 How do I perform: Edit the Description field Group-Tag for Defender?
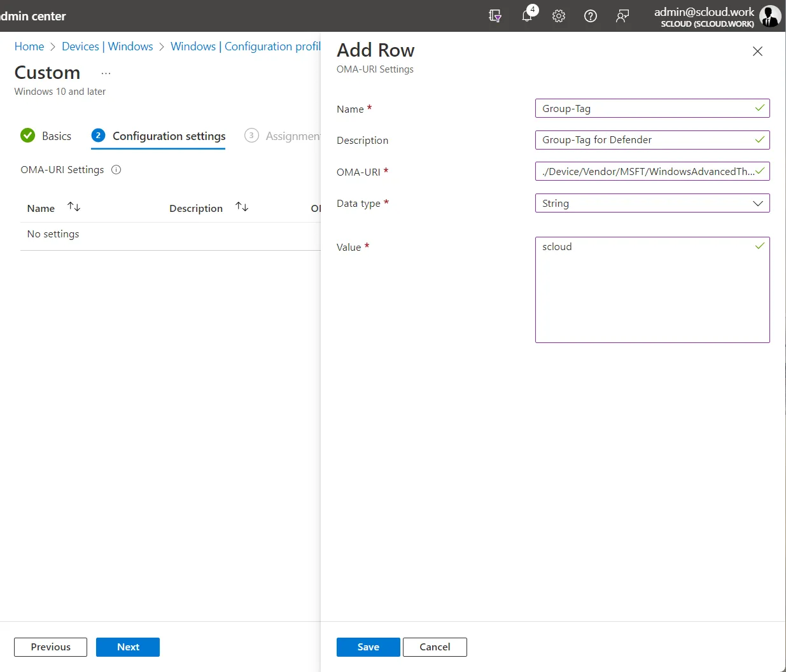click(652, 140)
